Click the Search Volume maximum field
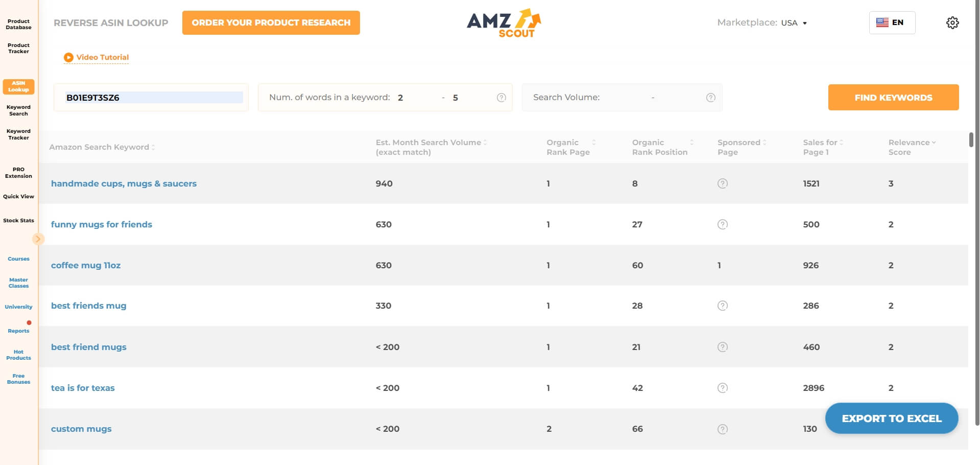Image resolution: width=980 pixels, height=465 pixels. (679, 98)
